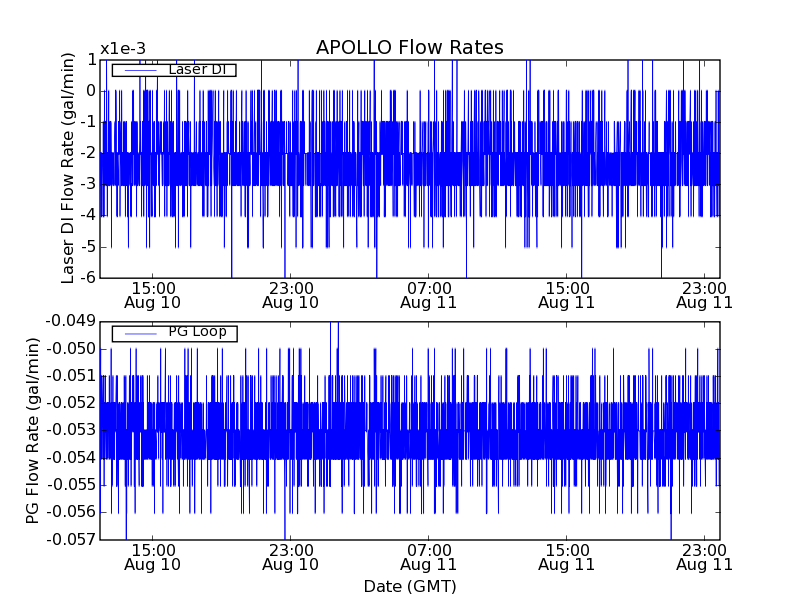Pick the "-0.052" tick on the PG axis
800x600 pixels.
(71, 403)
